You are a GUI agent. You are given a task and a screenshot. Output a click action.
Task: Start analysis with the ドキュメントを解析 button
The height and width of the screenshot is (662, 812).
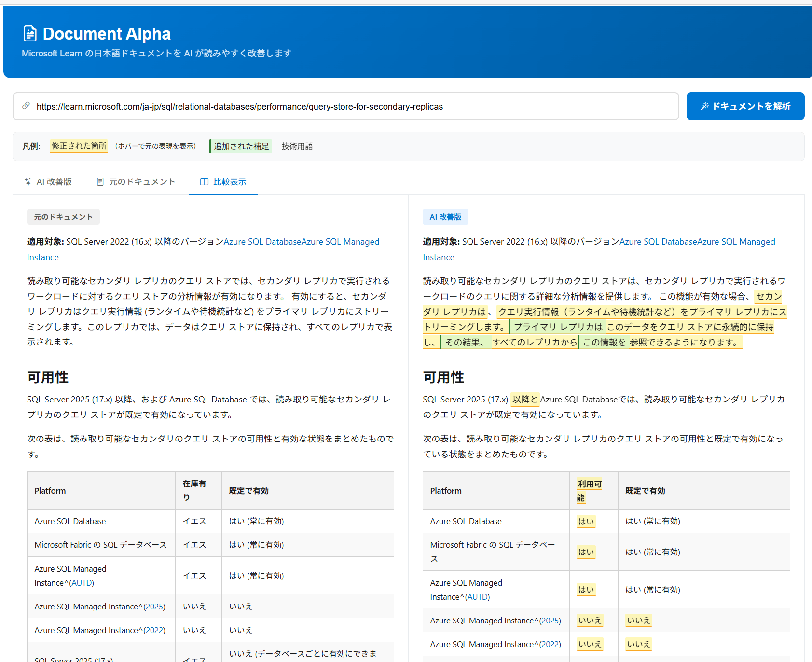(x=745, y=106)
